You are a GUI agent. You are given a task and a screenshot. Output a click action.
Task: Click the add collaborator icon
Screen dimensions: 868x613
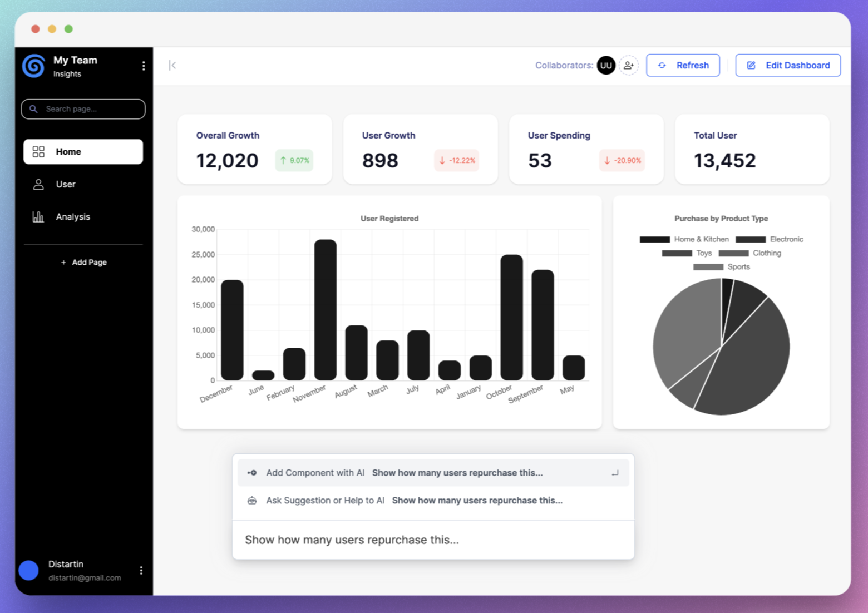pos(629,65)
